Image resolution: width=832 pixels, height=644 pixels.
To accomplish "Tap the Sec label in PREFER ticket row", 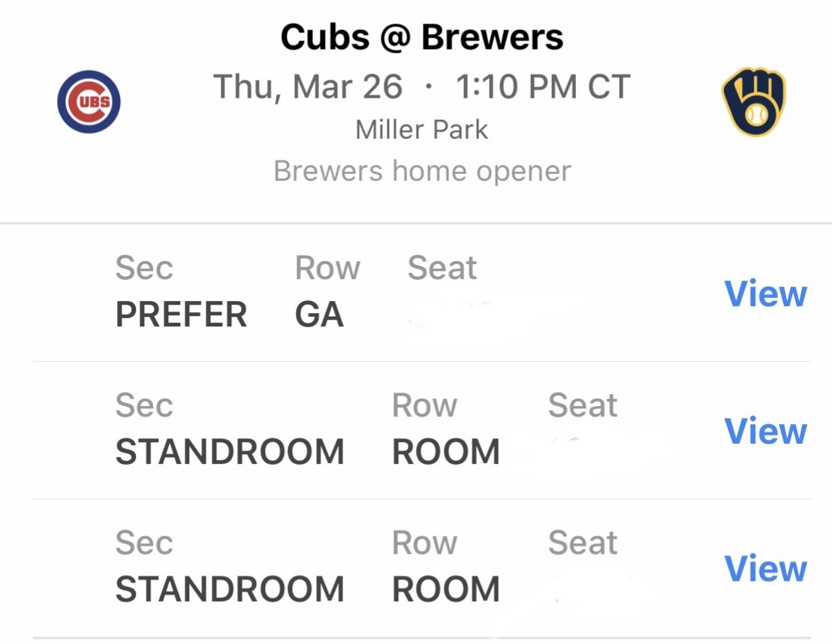I will 143,267.
